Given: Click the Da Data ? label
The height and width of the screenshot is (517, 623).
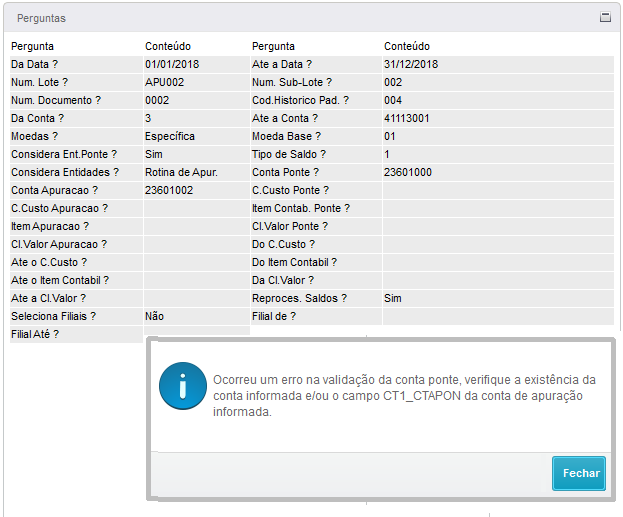Looking at the screenshot, I should click(x=35, y=64).
